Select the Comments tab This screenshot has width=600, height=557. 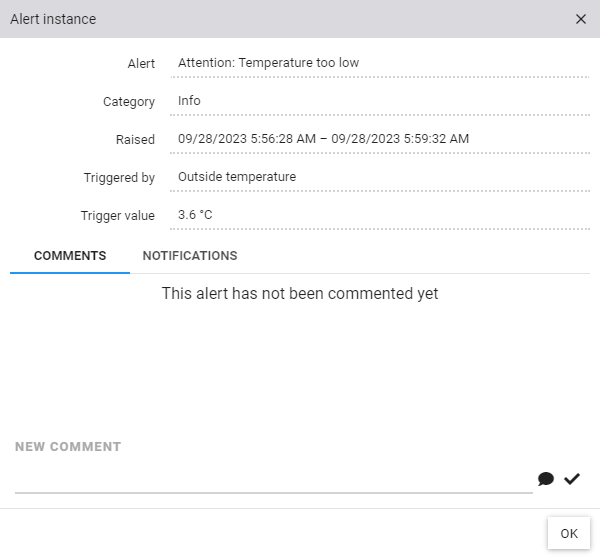tap(70, 256)
